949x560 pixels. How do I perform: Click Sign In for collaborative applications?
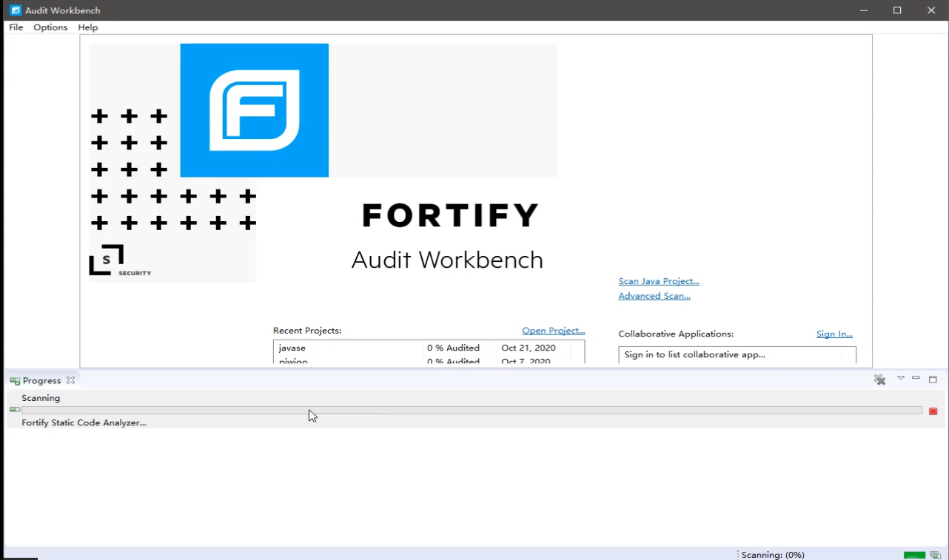point(834,334)
